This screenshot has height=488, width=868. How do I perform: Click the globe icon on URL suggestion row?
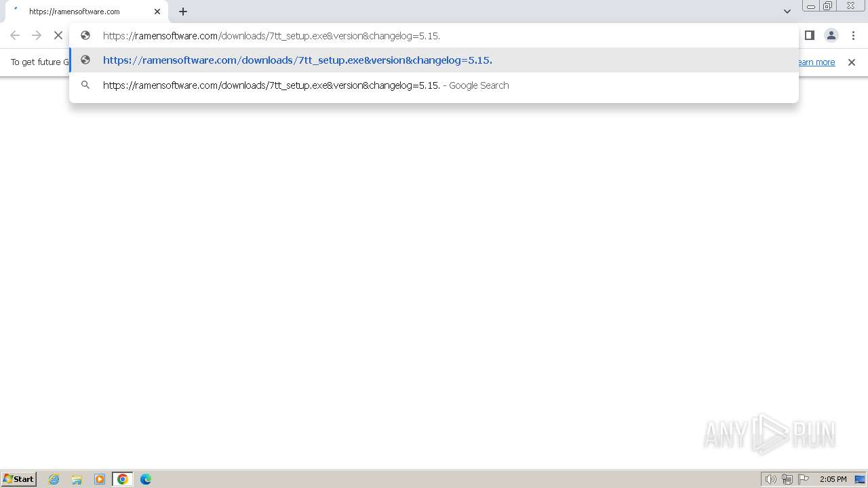(x=85, y=60)
